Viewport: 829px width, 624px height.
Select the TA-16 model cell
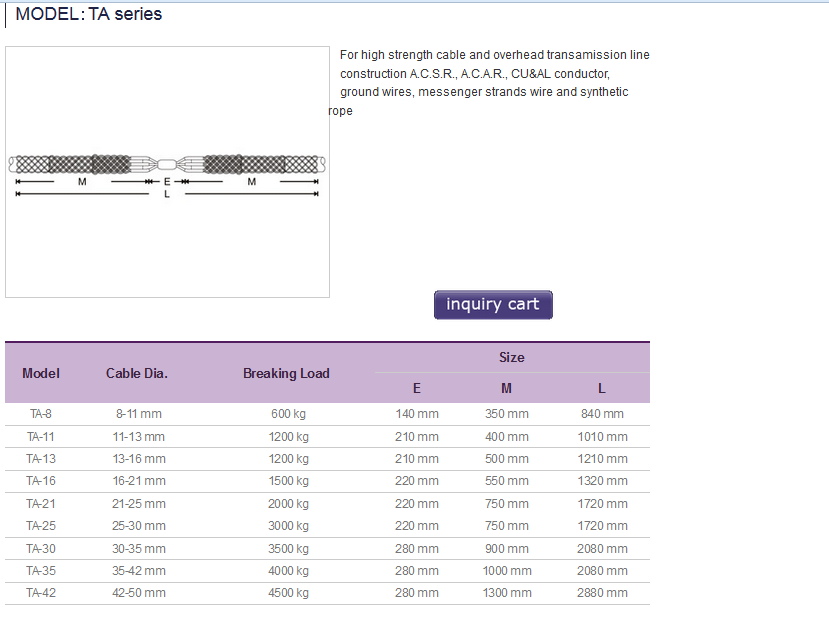click(x=41, y=481)
